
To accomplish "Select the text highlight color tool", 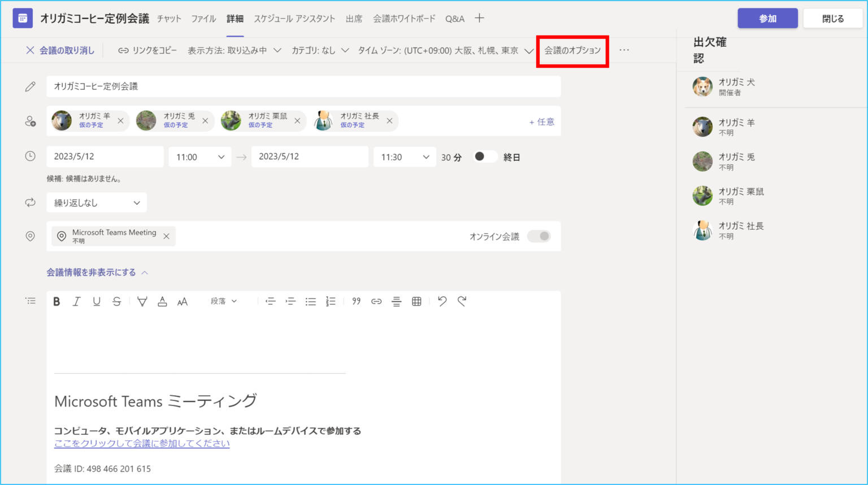I will coord(142,302).
